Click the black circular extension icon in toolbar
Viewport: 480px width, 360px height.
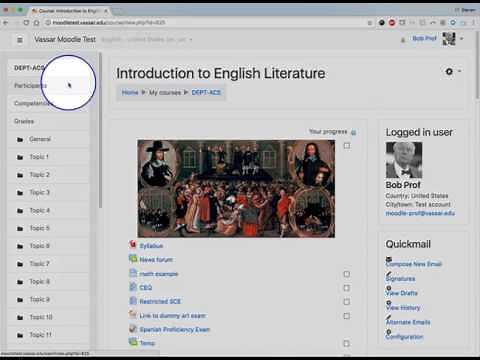coord(382,23)
